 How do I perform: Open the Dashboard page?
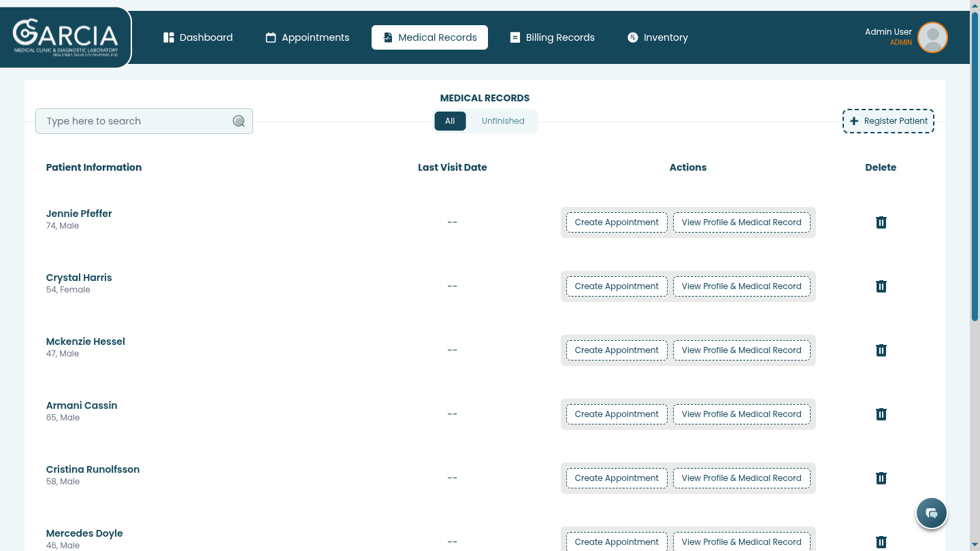tap(198, 37)
